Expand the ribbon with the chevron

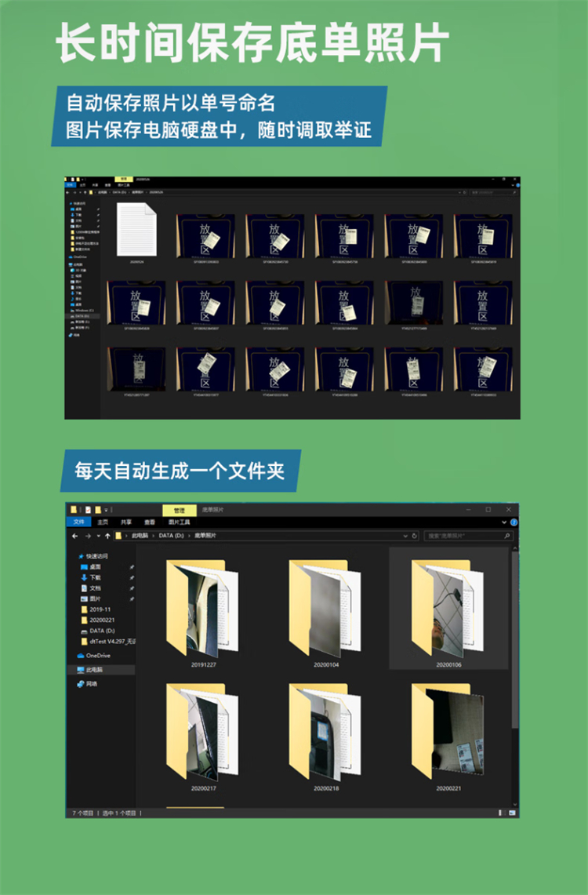click(x=504, y=522)
